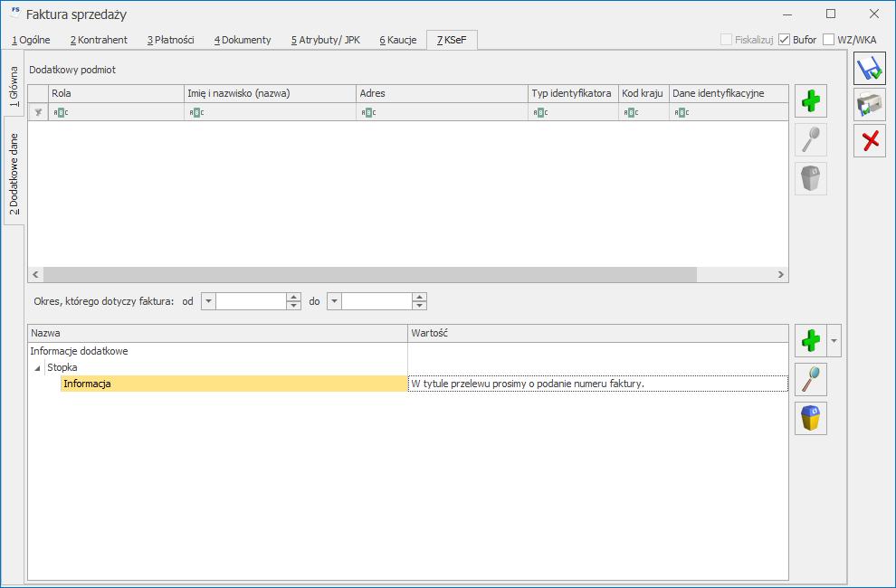Toggle the Bufor checkbox
The image size is (896, 588).
tap(785, 40)
